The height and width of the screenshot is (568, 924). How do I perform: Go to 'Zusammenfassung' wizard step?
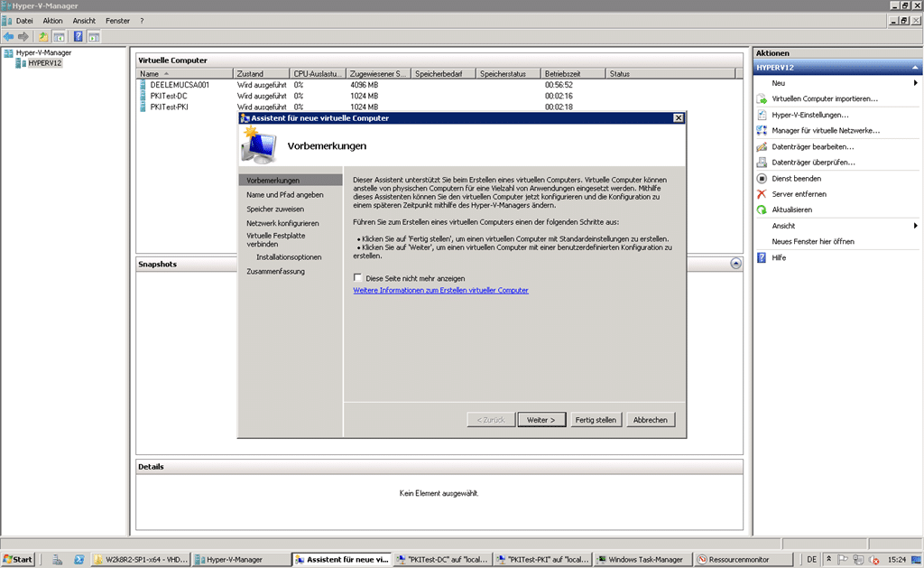click(276, 271)
